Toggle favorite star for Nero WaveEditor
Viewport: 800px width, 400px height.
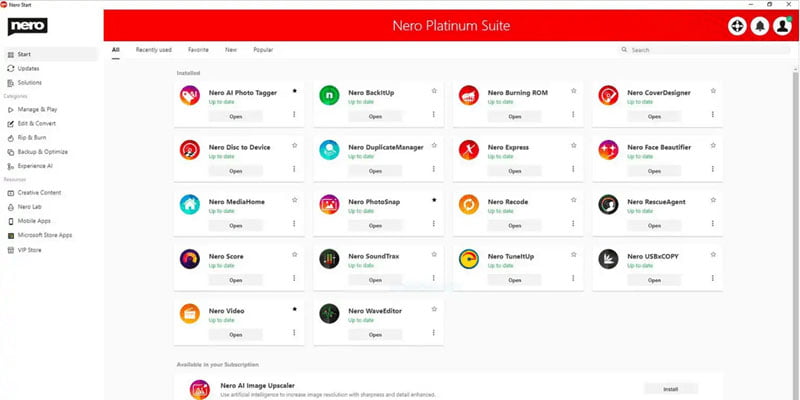[x=434, y=309]
